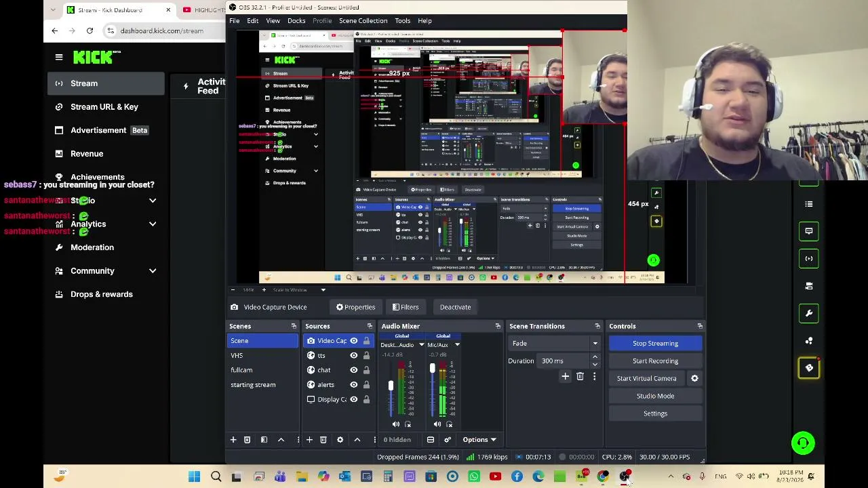The width and height of the screenshot is (868, 488).
Task: Open the OBS Scene Collection menu
Action: point(363,21)
